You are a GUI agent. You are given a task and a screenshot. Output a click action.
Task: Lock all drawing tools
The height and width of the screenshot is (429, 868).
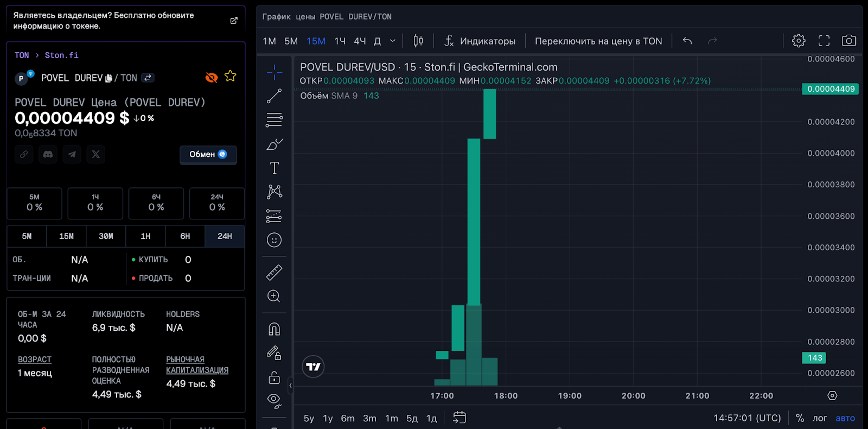pyautogui.click(x=275, y=377)
